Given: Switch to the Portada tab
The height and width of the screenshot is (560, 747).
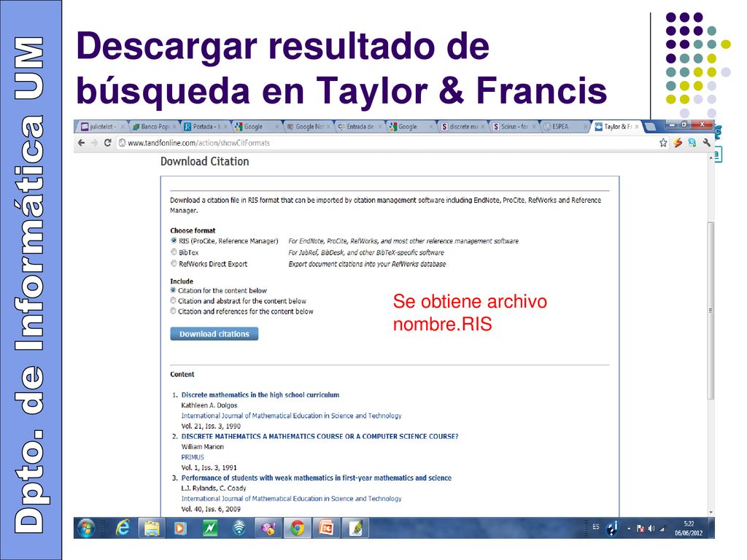Looking at the screenshot, I should (x=206, y=127).
